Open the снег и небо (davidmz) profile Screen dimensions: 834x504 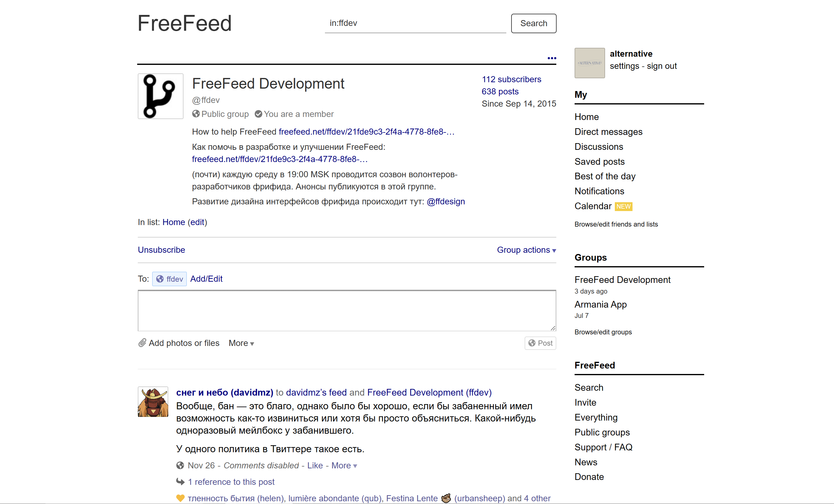(x=224, y=392)
